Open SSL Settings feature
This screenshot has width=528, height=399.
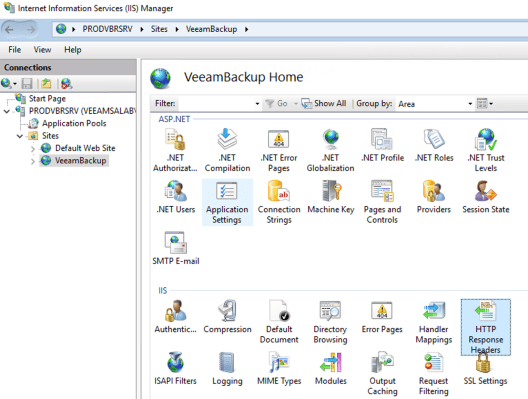pos(486,370)
